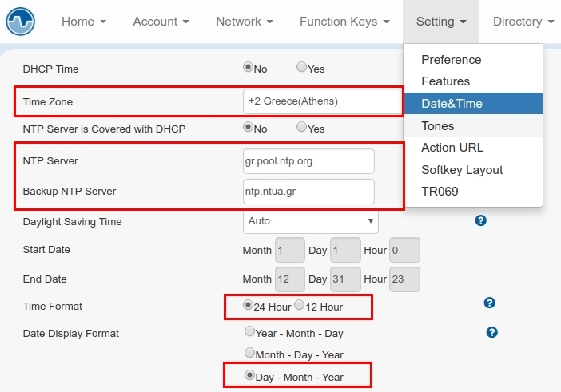
Task: Open TR069 settings entry
Action: point(440,192)
